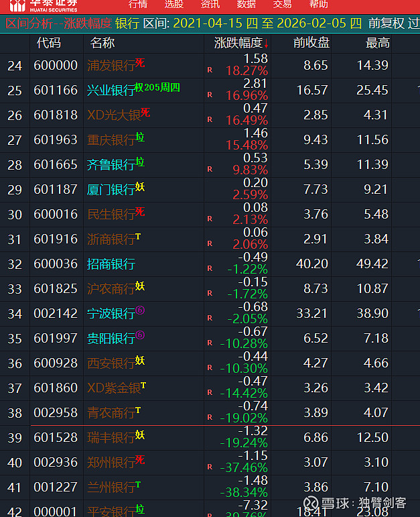
Task: Click the circled 6 tag beside 宁波银行
Action: [x=140, y=310]
